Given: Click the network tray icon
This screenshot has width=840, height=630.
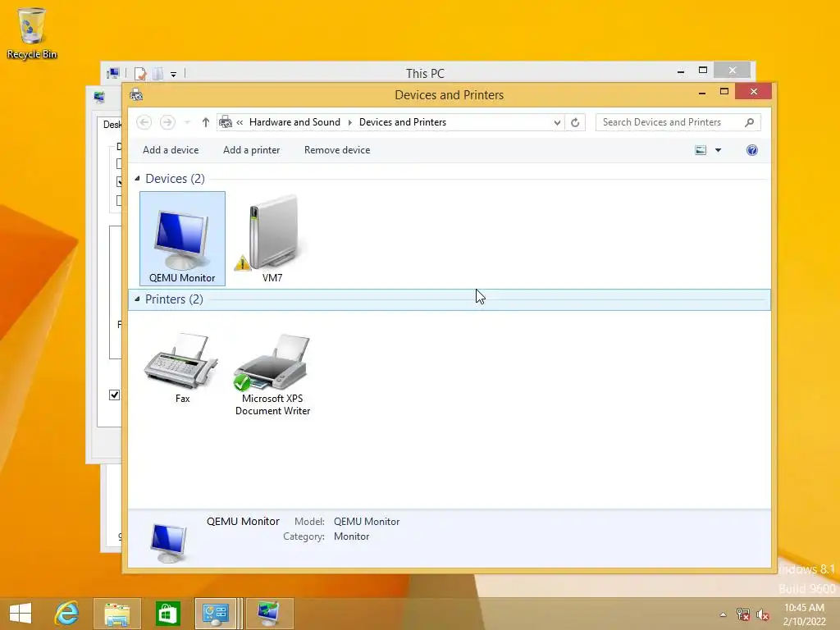Looking at the screenshot, I should coord(742,614).
